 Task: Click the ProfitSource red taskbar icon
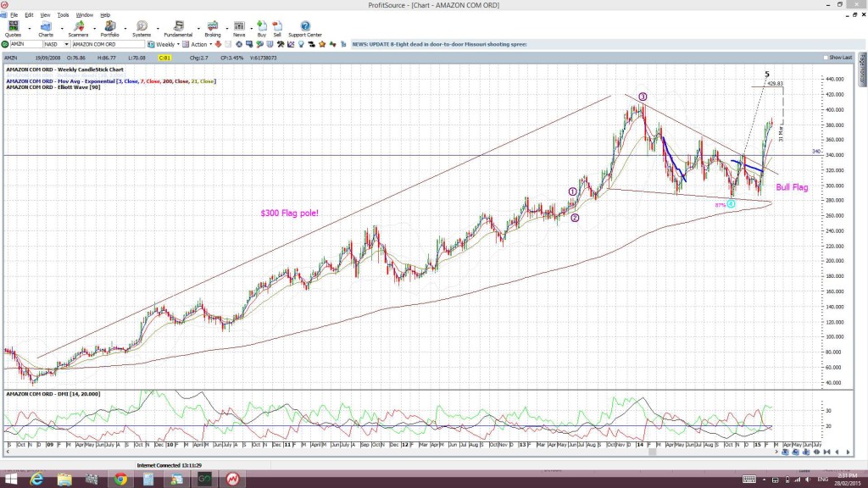pos(232,480)
